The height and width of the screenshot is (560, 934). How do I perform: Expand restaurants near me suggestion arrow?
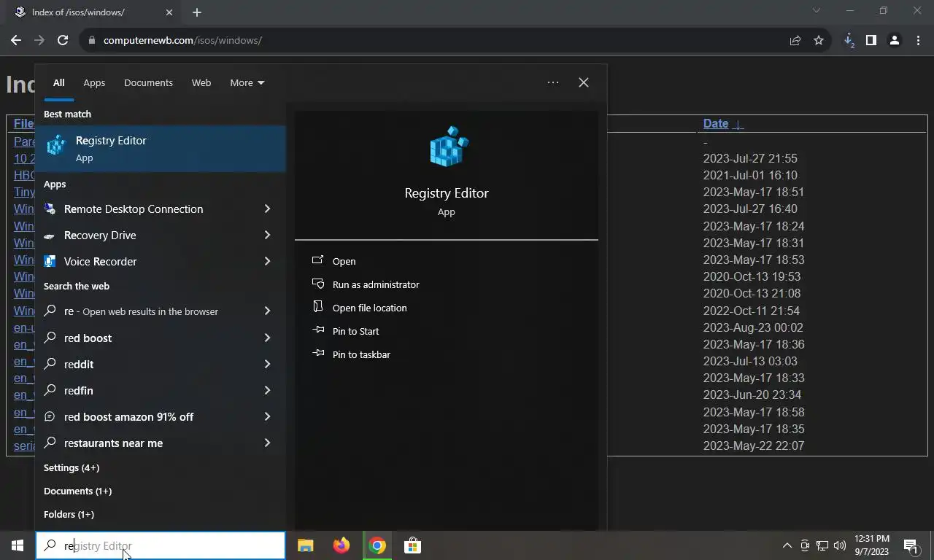click(267, 443)
